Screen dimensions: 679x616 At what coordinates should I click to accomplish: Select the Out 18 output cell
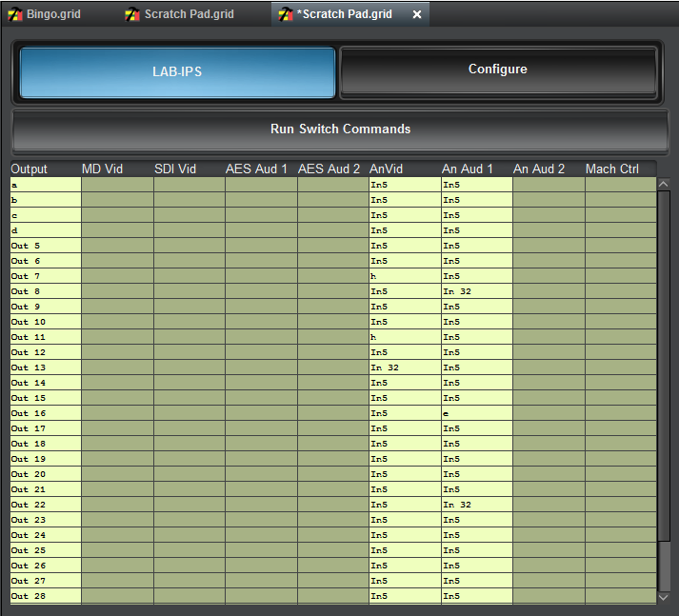[46, 444]
